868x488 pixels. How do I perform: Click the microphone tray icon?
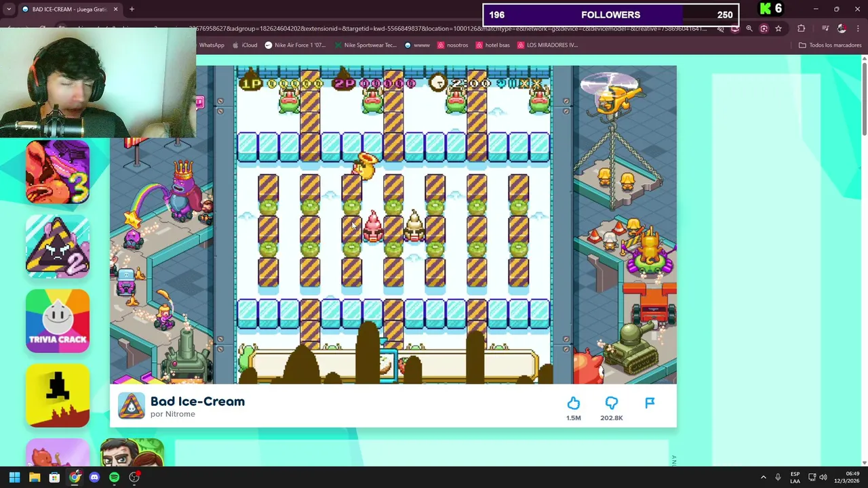pyautogui.click(x=778, y=477)
